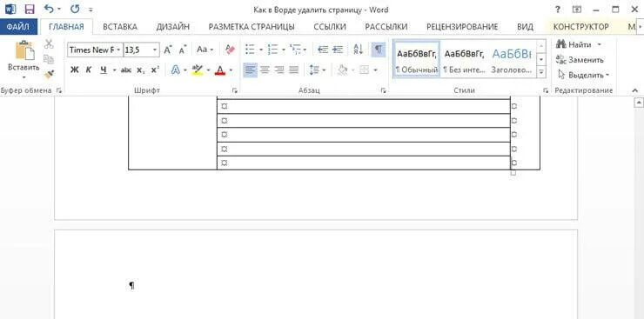
Task: Click the Format Painter brush icon
Action: [x=50, y=74]
